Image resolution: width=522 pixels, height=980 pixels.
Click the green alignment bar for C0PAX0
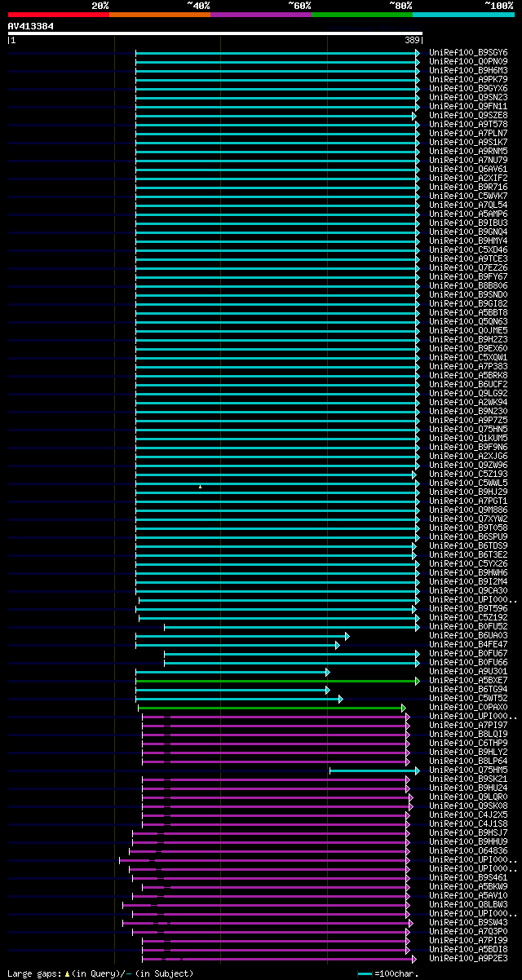coord(272,708)
